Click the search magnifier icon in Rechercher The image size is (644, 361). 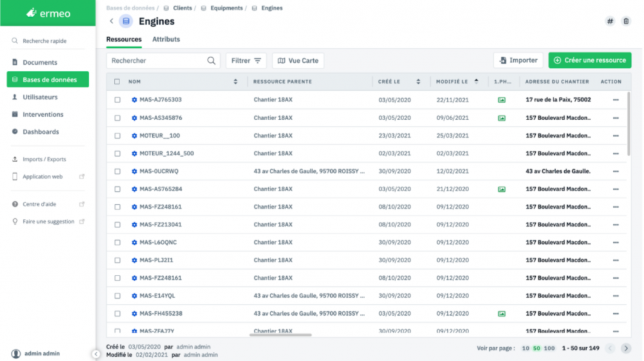click(211, 61)
